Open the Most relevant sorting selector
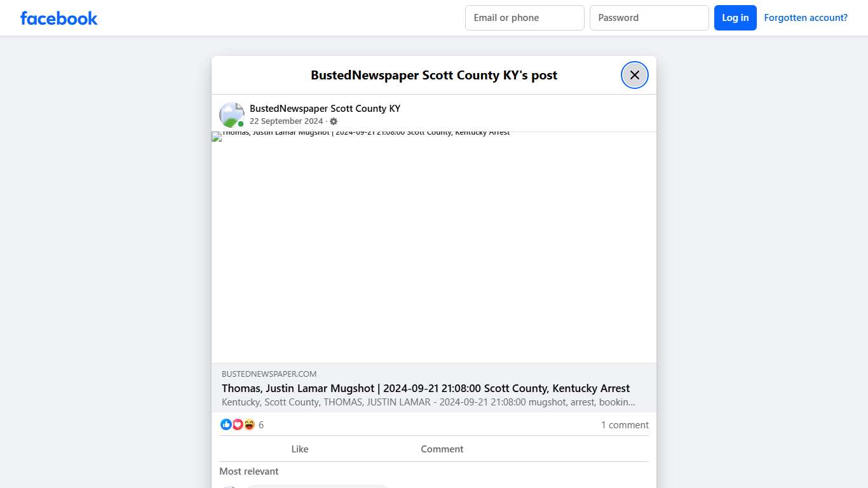The width and height of the screenshot is (868, 488). point(249,471)
